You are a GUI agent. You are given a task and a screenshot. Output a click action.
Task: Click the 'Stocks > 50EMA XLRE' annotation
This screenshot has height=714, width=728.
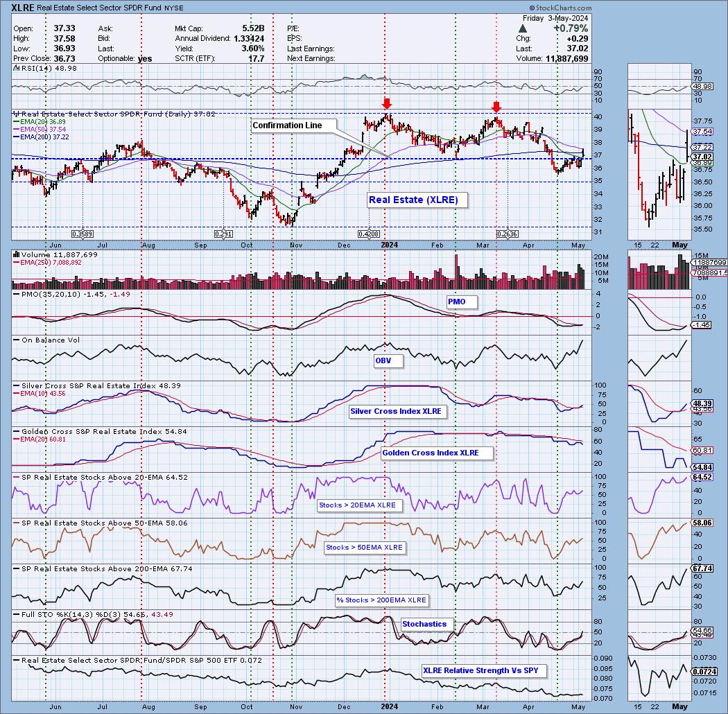pyautogui.click(x=365, y=548)
